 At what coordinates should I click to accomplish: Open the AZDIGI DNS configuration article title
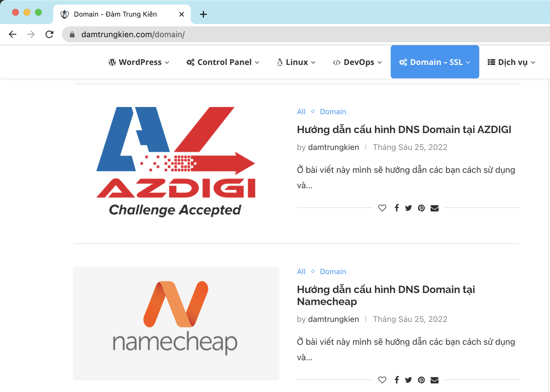(x=404, y=130)
